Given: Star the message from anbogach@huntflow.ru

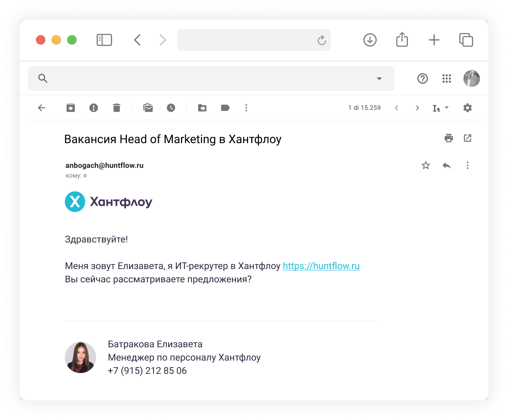Looking at the screenshot, I should click(426, 165).
